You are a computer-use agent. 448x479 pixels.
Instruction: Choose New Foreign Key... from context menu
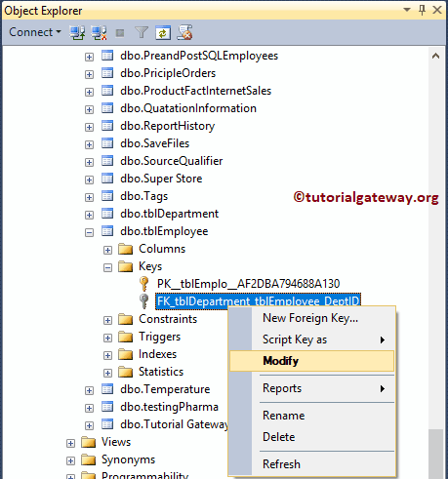(x=311, y=318)
